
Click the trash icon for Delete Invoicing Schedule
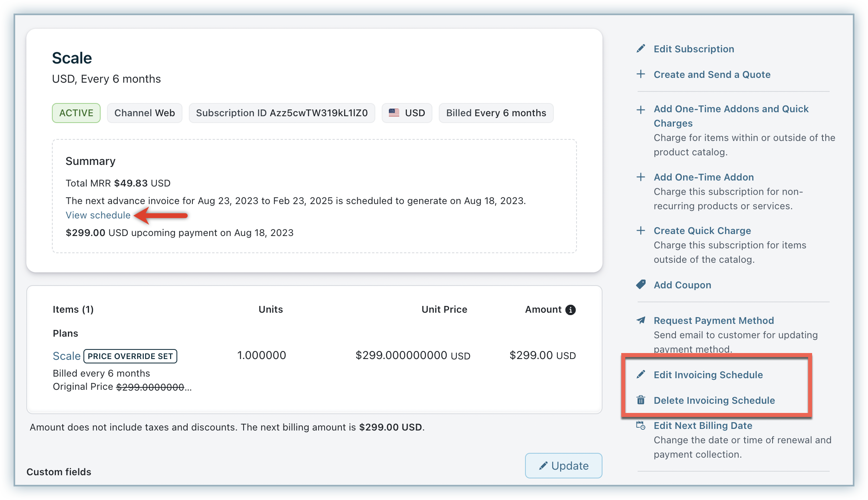pos(641,400)
